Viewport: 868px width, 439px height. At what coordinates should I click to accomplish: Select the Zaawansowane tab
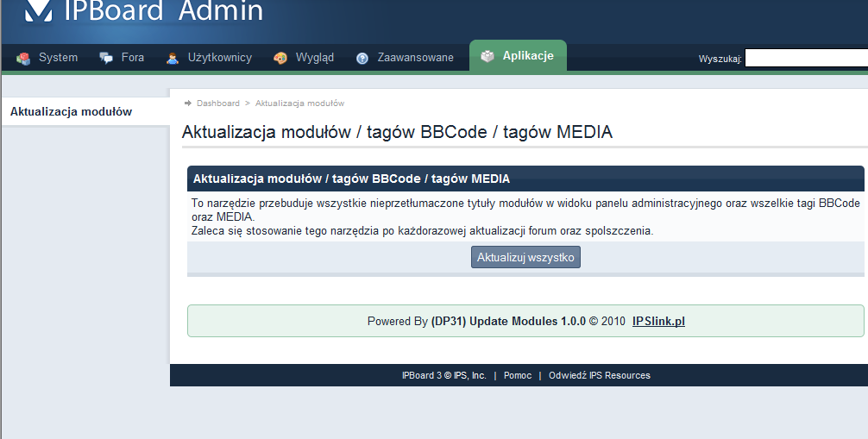(405, 58)
